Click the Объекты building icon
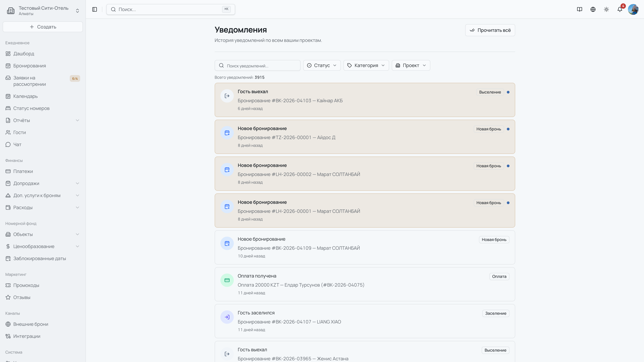The width and height of the screenshot is (644, 362). point(8,234)
